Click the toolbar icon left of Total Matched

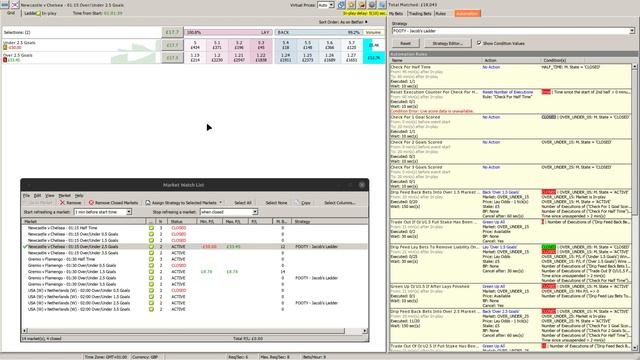(382, 5)
